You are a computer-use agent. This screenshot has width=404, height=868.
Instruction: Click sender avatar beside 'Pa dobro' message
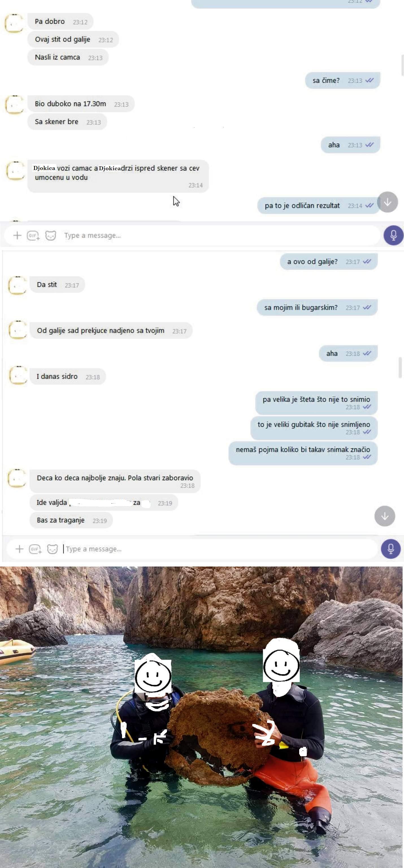(14, 23)
